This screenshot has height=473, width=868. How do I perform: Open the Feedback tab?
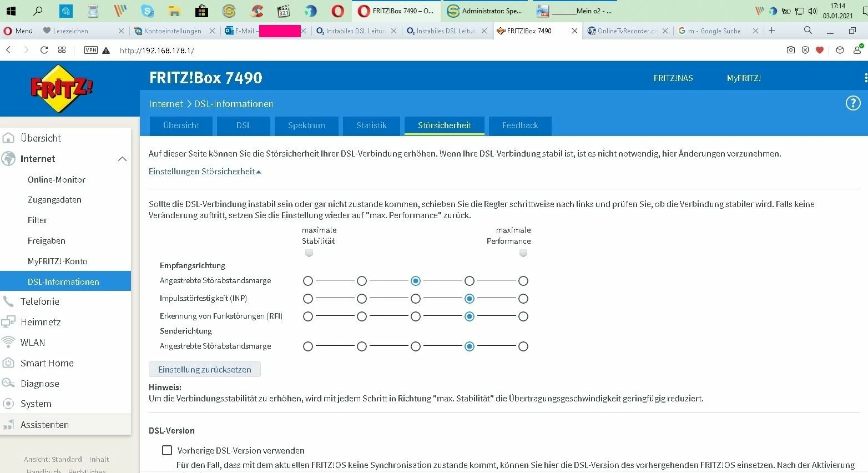(x=520, y=125)
